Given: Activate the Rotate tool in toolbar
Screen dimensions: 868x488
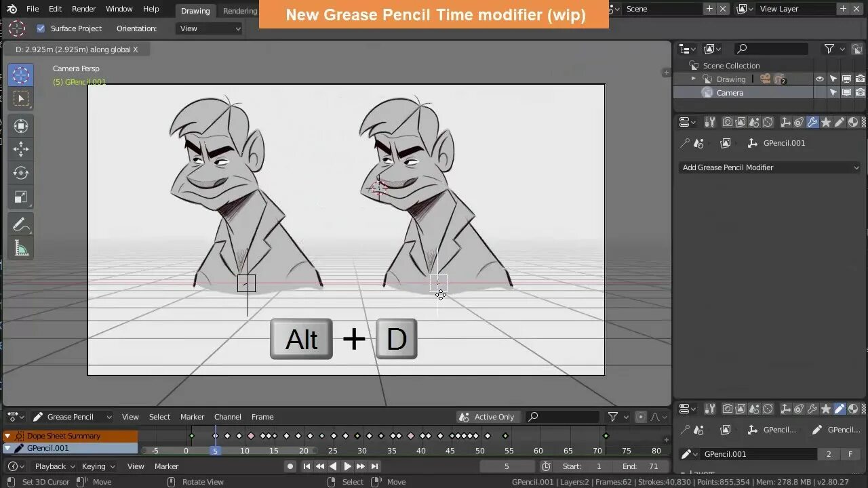Looking at the screenshot, I should pos(21,173).
